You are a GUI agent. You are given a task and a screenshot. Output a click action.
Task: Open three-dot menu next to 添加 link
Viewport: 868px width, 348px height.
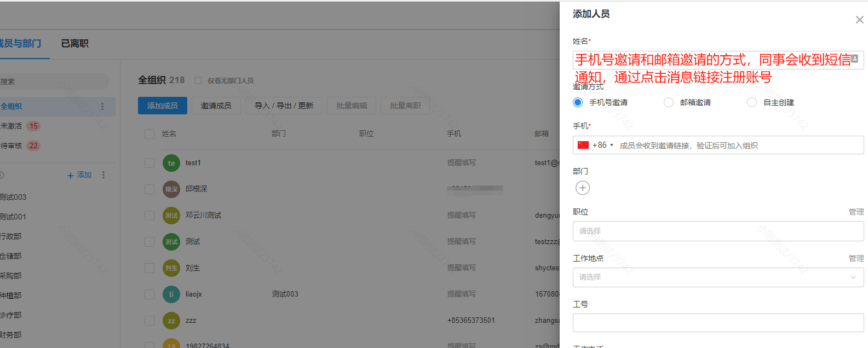coord(104,175)
